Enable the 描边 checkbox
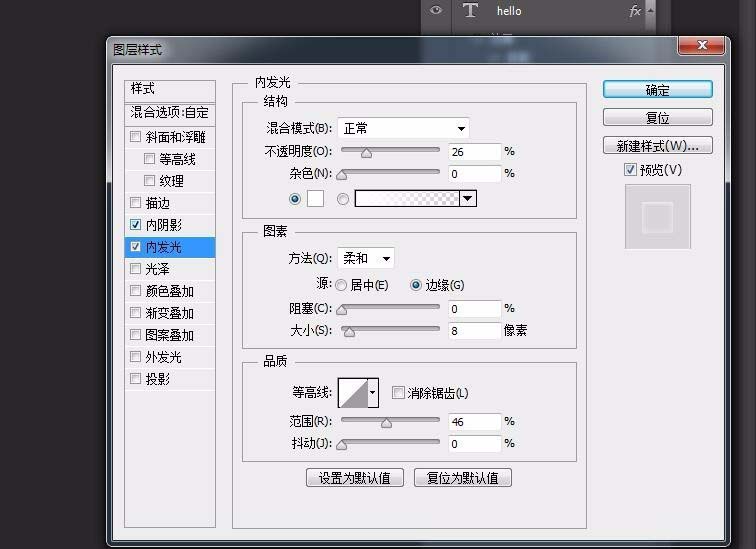Image resolution: width=756 pixels, height=549 pixels. pos(135,202)
